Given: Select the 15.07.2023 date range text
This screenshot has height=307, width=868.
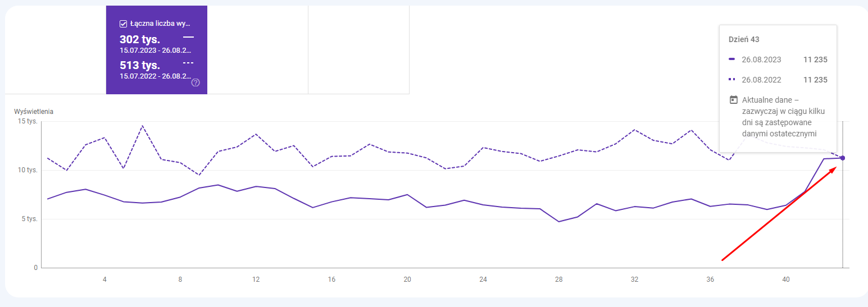Looking at the screenshot, I should coord(156,50).
